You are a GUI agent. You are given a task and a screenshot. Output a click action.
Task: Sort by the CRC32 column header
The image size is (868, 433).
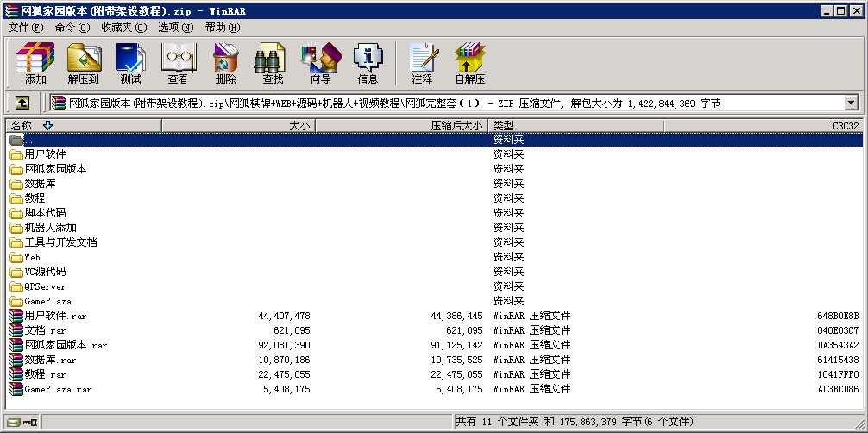(x=763, y=126)
